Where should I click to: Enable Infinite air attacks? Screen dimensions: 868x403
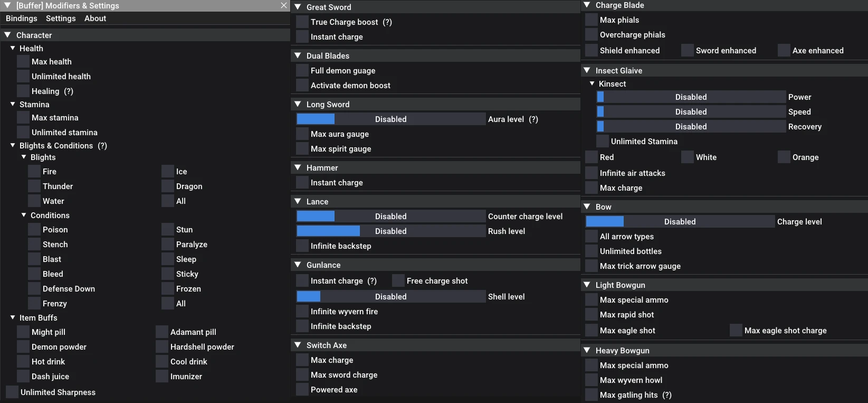(592, 173)
